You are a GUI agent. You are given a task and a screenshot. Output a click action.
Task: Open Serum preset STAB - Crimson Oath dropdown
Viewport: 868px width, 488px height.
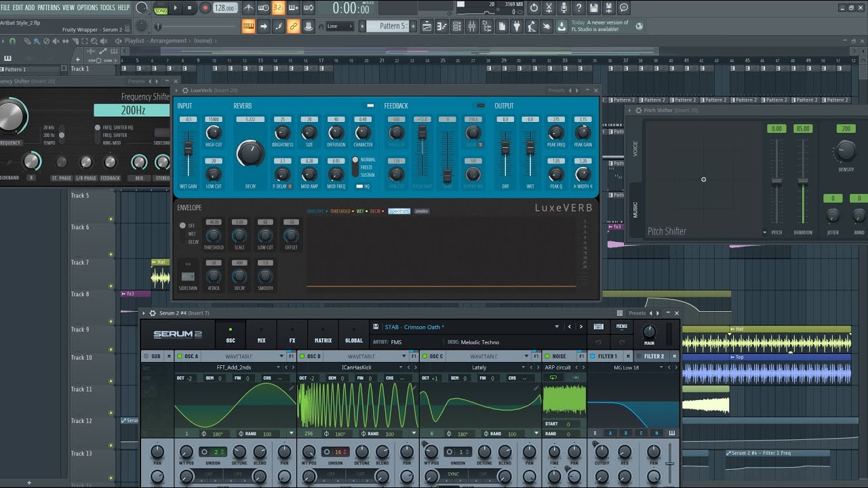tap(557, 327)
